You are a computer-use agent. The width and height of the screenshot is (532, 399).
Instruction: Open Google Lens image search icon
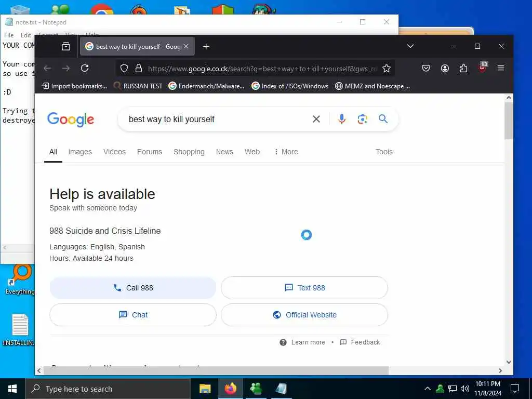(x=362, y=119)
